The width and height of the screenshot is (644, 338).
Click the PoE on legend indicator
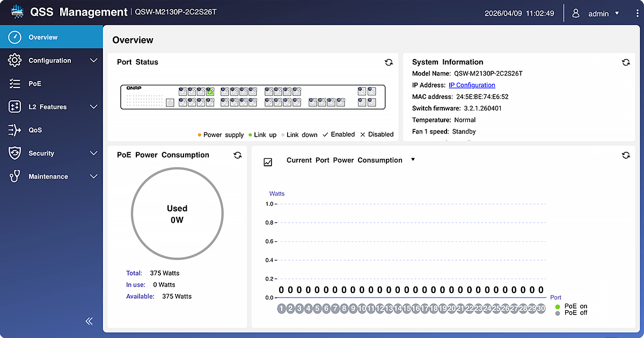click(557, 306)
